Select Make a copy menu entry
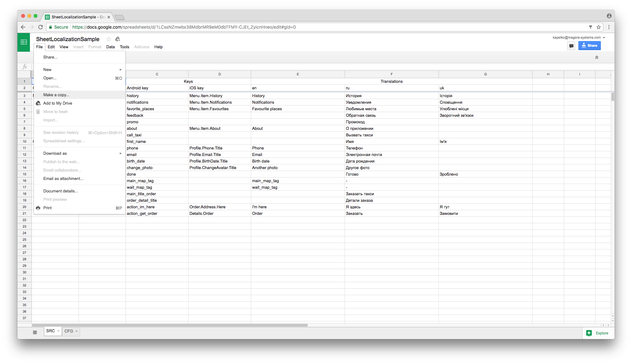Image resolution: width=632 pixels, height=364 pixels. click(x=56, y=95)
